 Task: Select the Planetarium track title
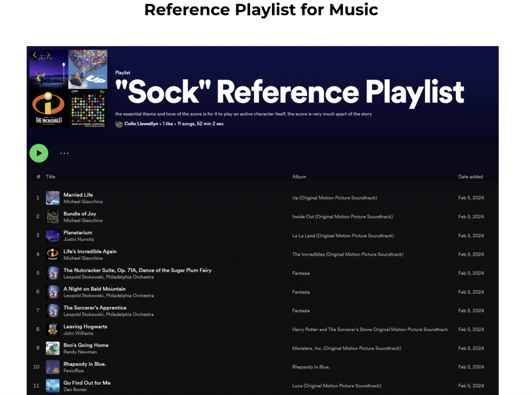(78, 233)
